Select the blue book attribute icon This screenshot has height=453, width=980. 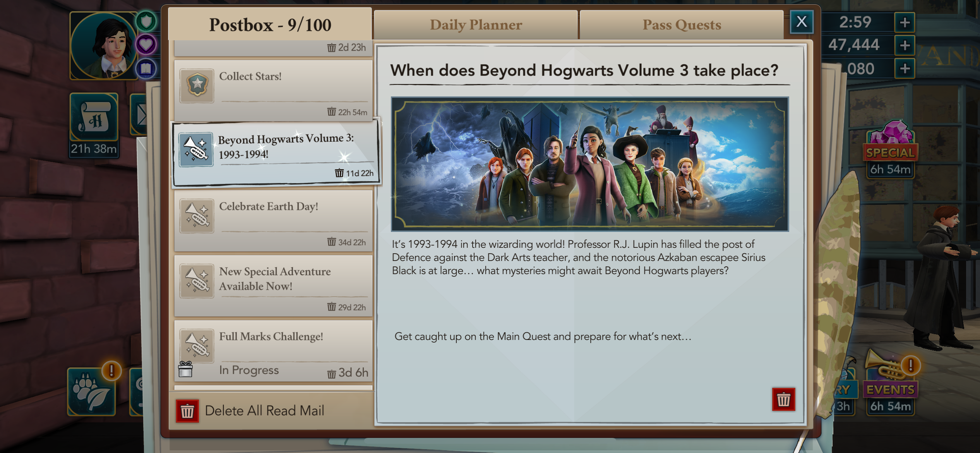coord(146,69)
